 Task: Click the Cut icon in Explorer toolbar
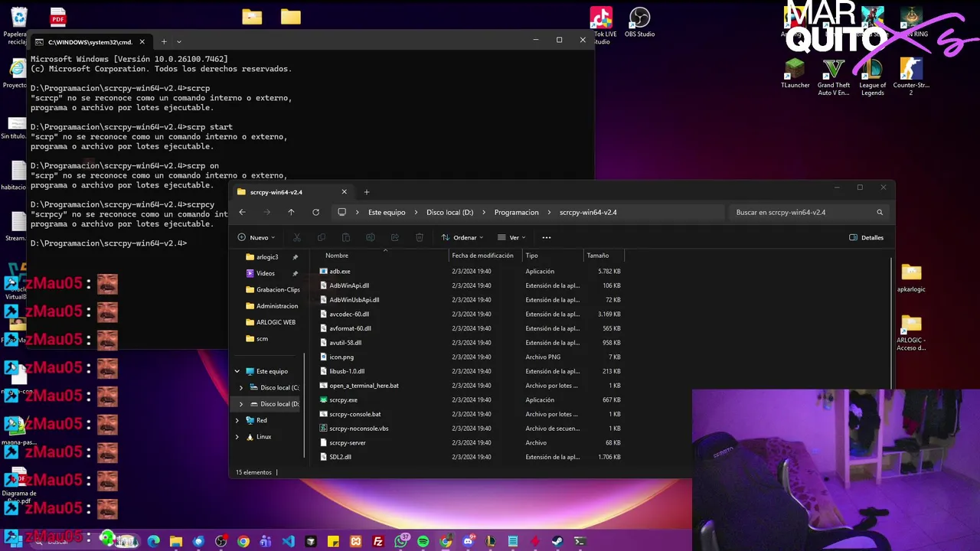coord(297,237)
